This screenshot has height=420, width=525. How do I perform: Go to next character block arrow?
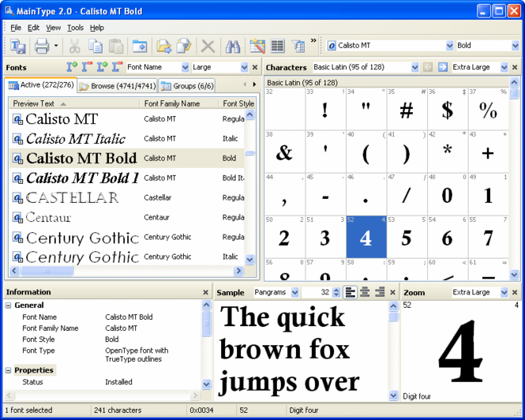pos(443,67)
